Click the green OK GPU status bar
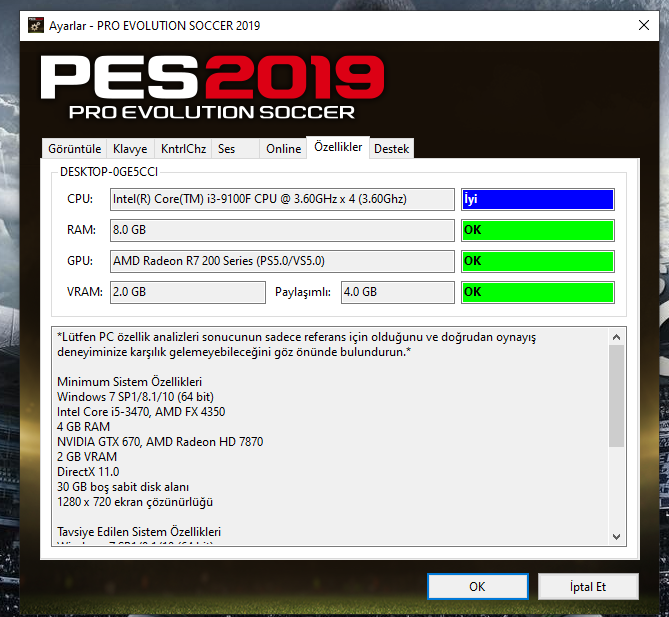 pos(538,261)
